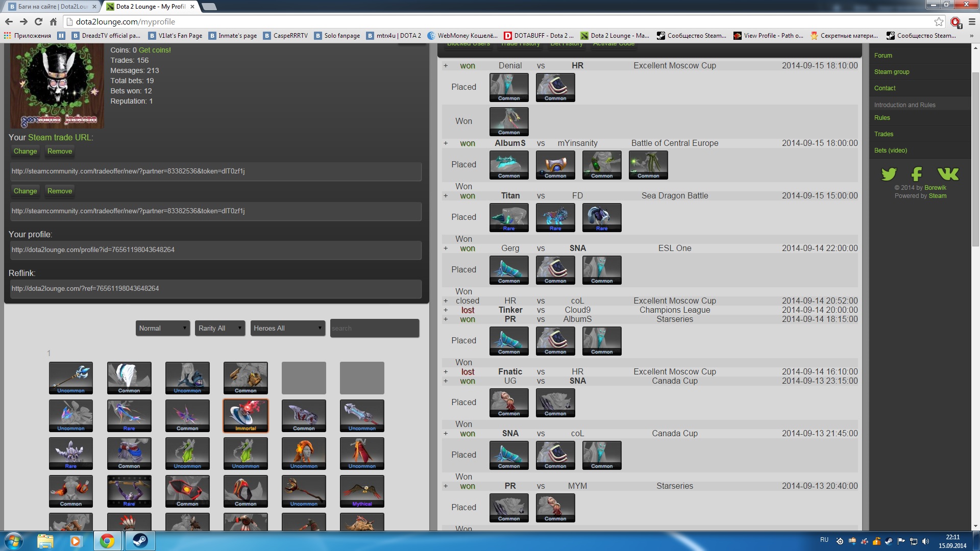
Task: Click the Won item under Denial vs HR
Action: (509, 121)
